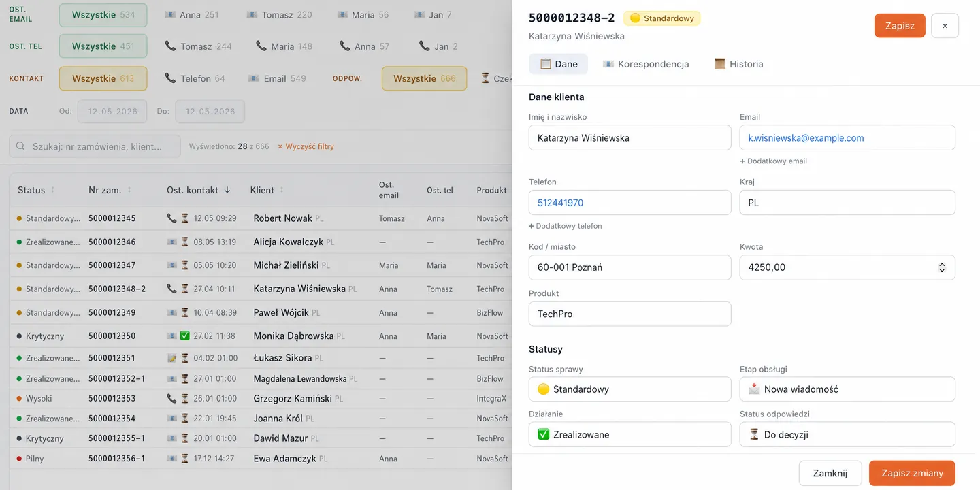Click the Email field k.wisniewska@example.com

[847, 137]
